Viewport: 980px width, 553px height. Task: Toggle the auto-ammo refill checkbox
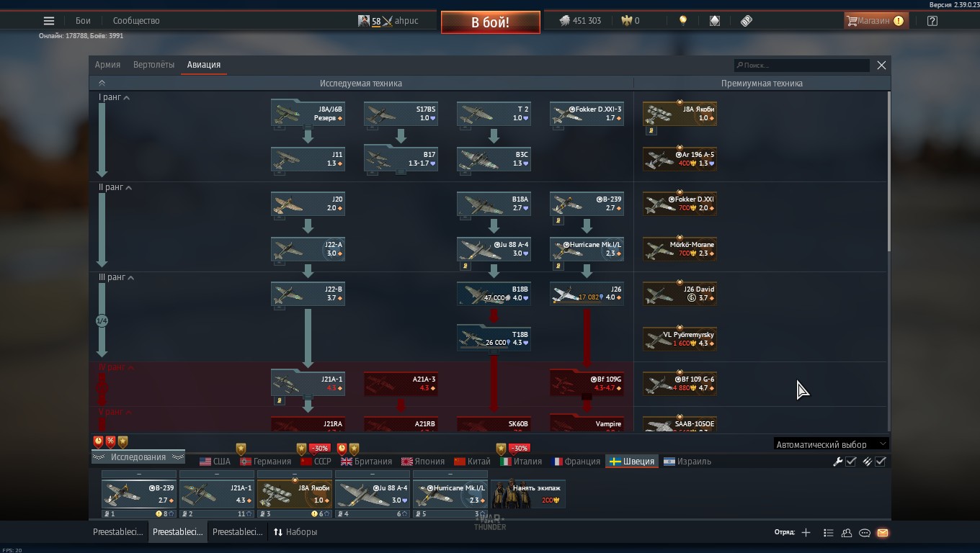point(881,462)
